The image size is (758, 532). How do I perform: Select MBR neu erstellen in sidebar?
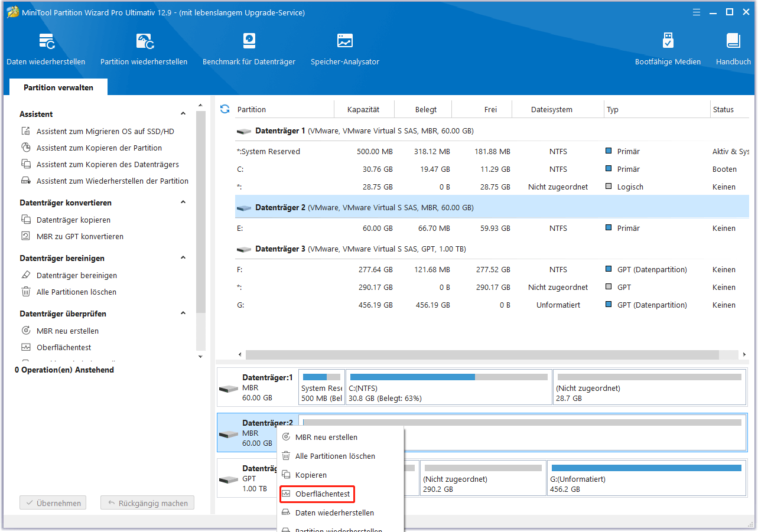(67, 331)
